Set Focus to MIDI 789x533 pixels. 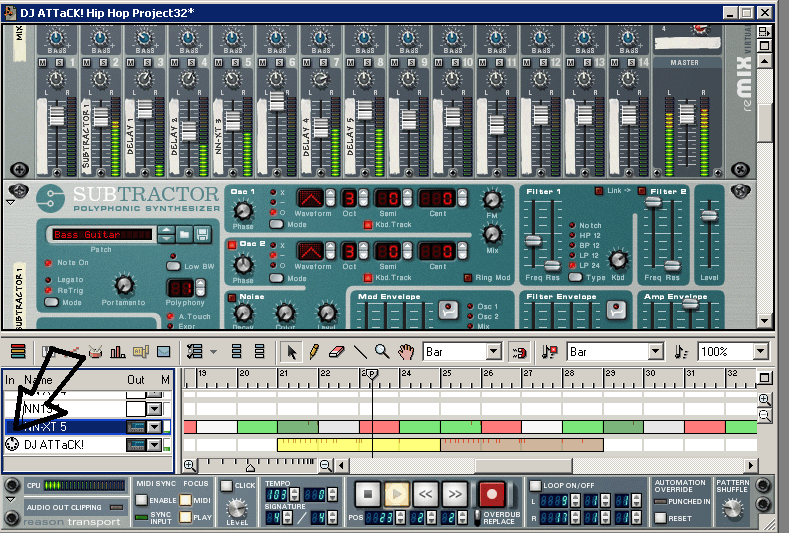[185, 500]
